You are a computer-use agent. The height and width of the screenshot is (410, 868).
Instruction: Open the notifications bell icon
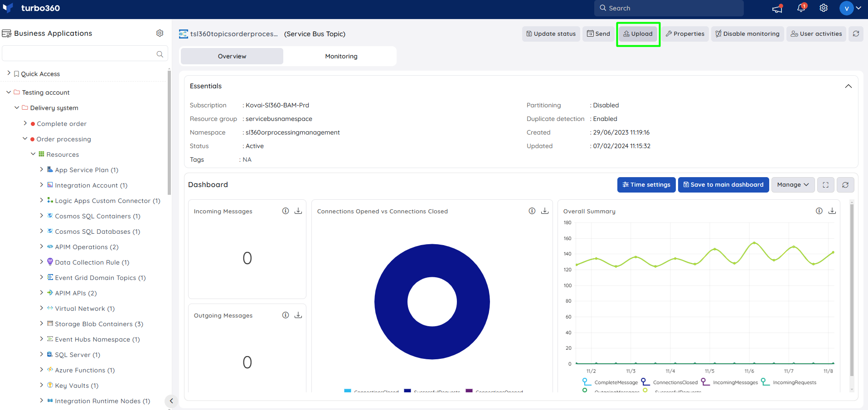pyautogui.click(x=801, y=8)
